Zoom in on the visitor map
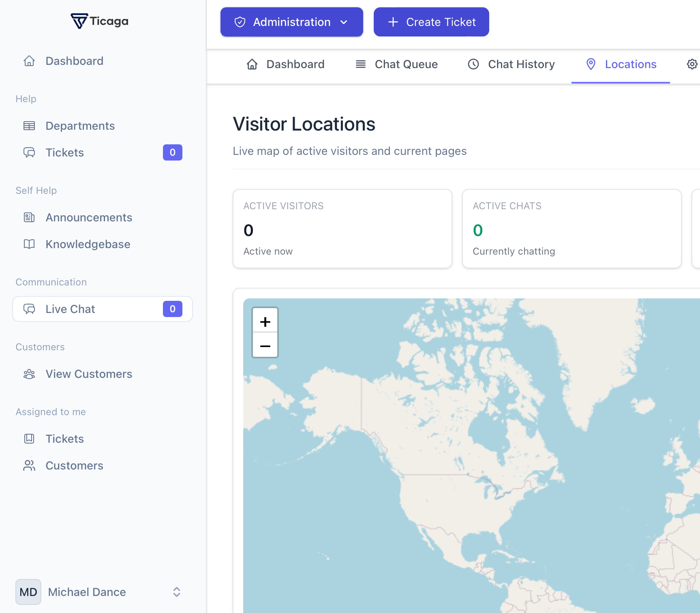The height and width of the screenshot is (613, 700). pos(265,322)
